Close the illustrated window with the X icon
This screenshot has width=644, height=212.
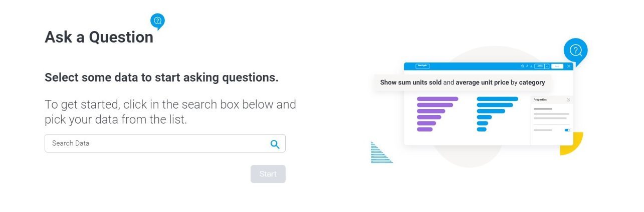click(569, 66)
